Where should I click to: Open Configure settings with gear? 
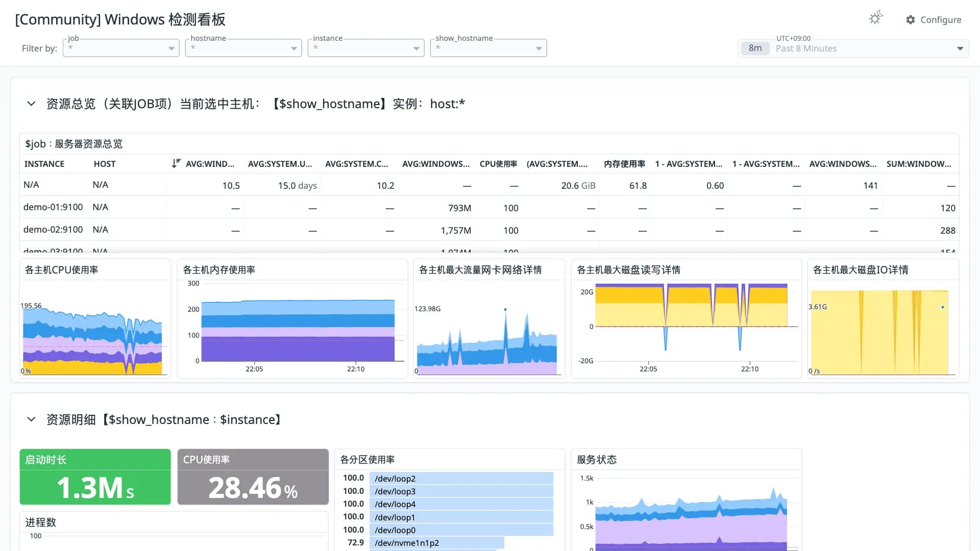coord(934,19)
